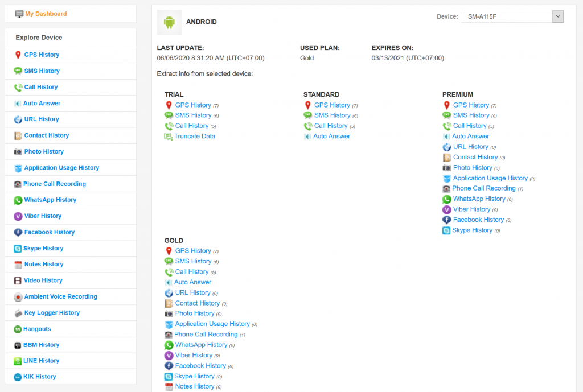
Task: Open Phone Call Recording link under PREMIUM
Action: [484, 188]
